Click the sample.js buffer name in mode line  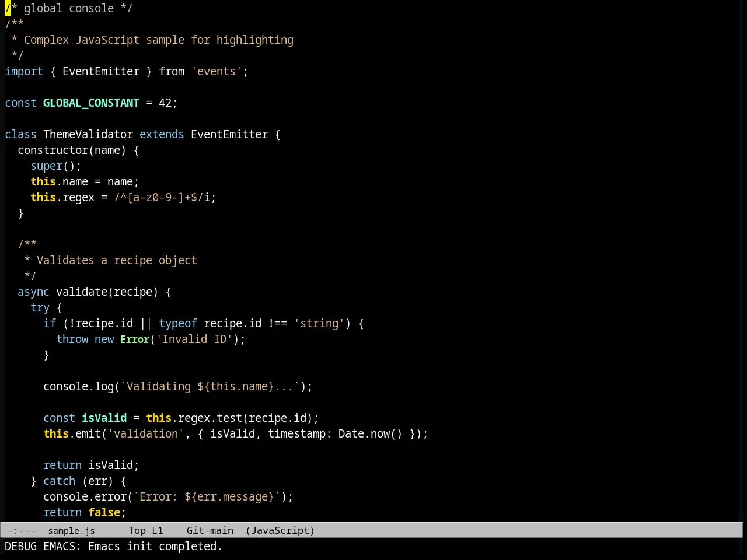click(71, 530)
